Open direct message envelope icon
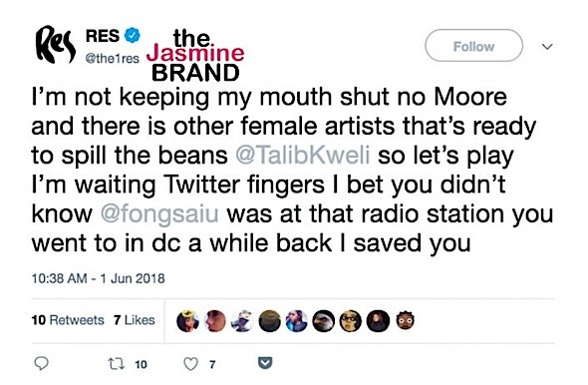 265,363
